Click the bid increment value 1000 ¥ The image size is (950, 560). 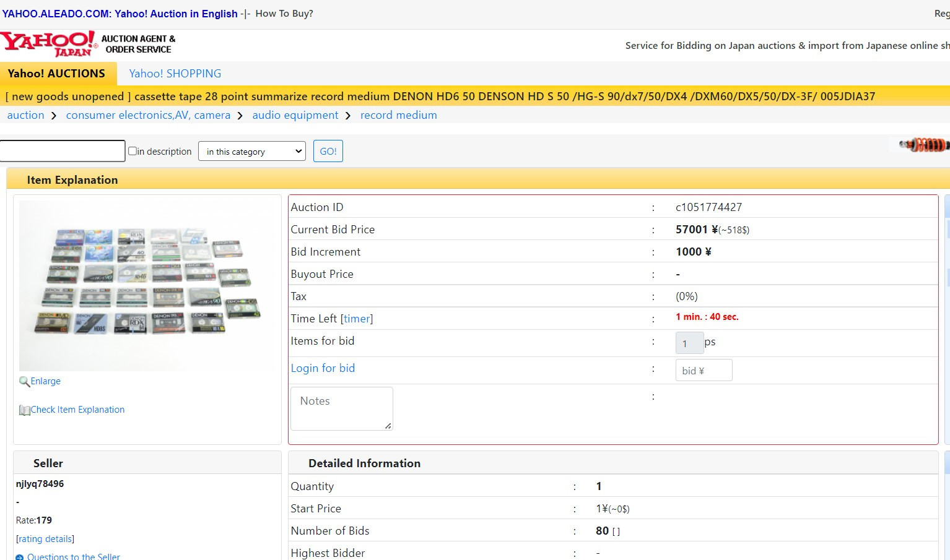pos(694,252)
